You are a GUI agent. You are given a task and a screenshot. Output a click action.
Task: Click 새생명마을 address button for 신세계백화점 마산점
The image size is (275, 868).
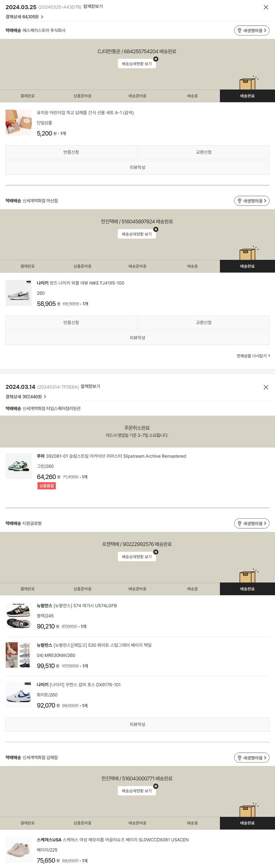tap(252, 201)
